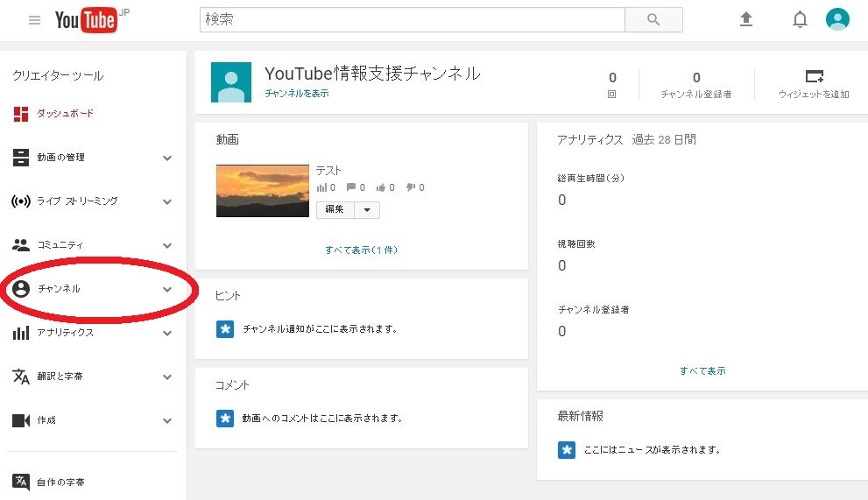Click the チャンネル登録者 count in header
The width and height of the screenshot is (868, 500).
696,78
